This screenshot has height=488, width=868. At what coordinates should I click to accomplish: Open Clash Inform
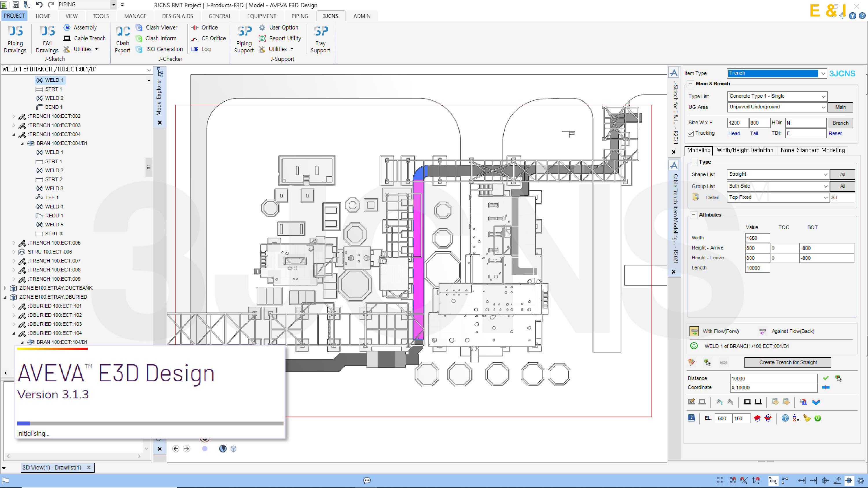(x=156, y=38)
